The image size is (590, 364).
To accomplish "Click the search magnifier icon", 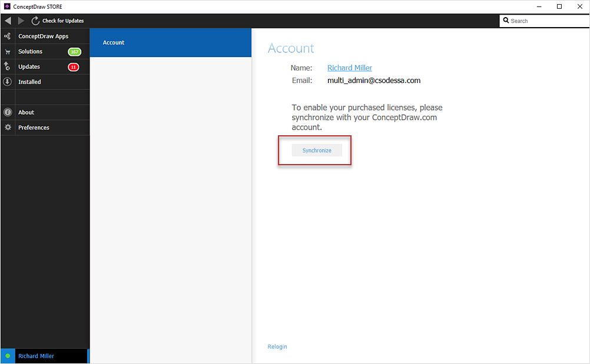I will [506, 20].
